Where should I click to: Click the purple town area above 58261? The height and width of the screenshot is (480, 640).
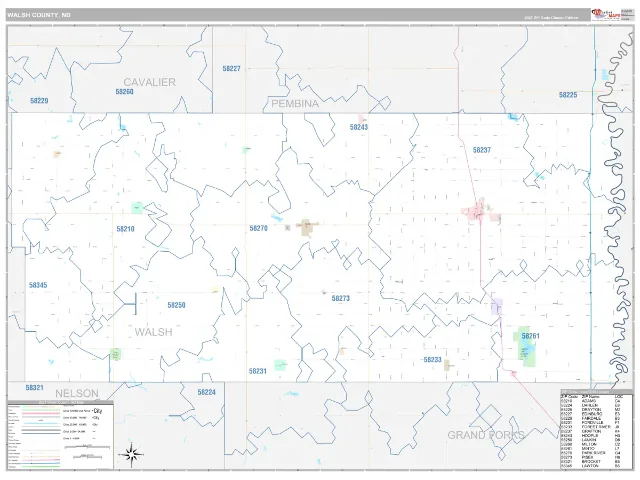click(497, 307)
